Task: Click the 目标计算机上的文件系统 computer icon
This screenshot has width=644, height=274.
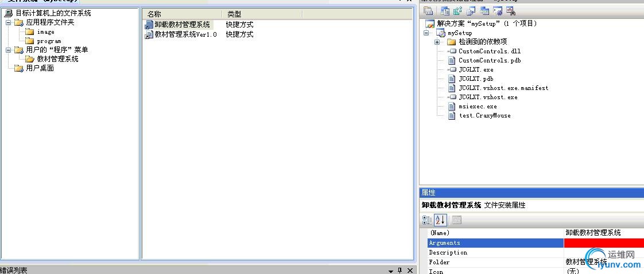Action: tap(8, 13)
